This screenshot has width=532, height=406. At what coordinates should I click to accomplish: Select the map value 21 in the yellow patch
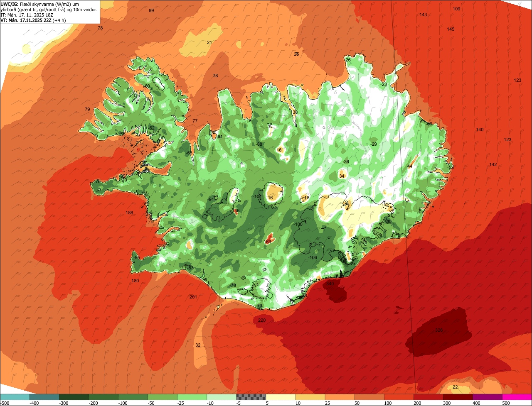pos(209,42)
